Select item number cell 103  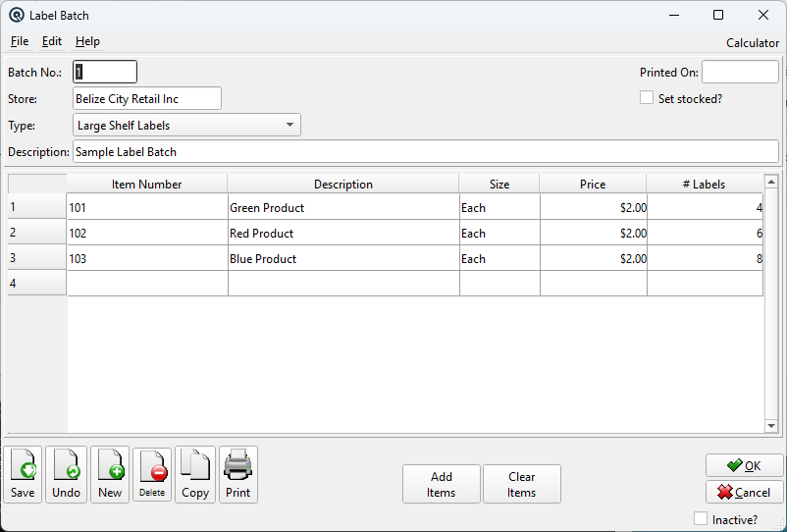(x=147, y=258)
